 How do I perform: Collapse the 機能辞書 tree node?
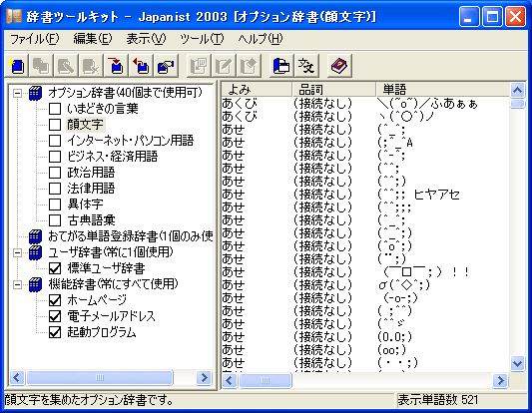coord(17,284)
